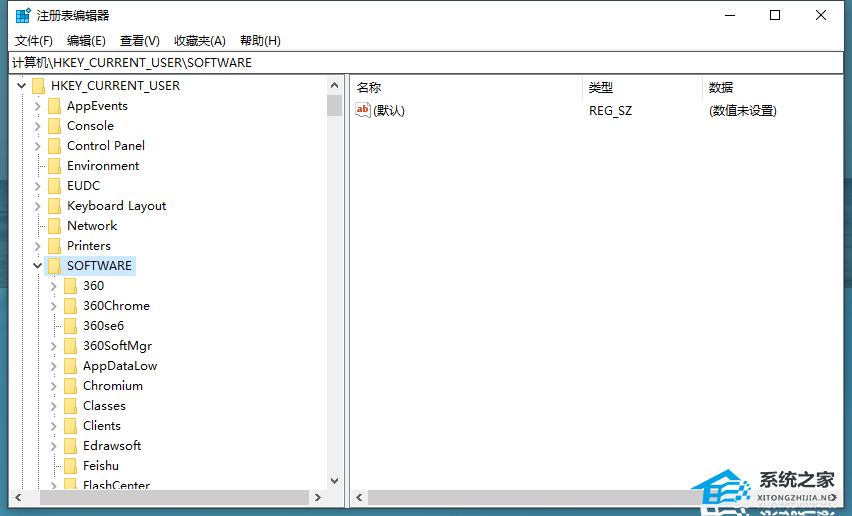
Task: Click the folder icon beside 360Chrome
Action: [70, 306]
